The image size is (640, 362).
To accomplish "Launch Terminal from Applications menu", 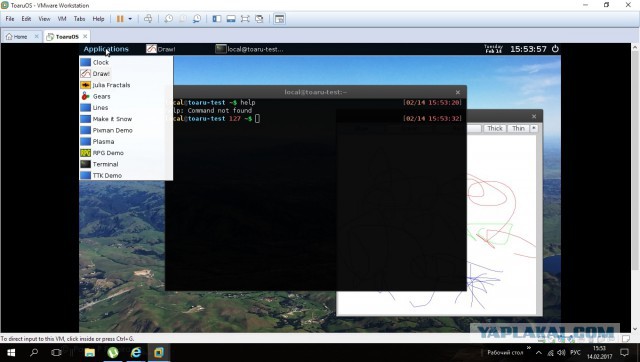I will (126, 164).
